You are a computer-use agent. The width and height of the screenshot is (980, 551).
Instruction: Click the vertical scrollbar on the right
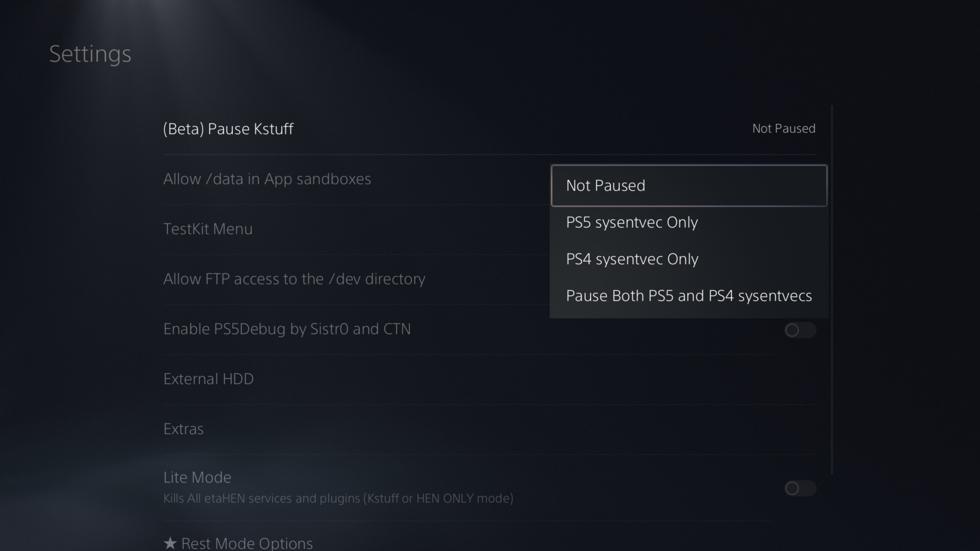(x=832, y=289)
